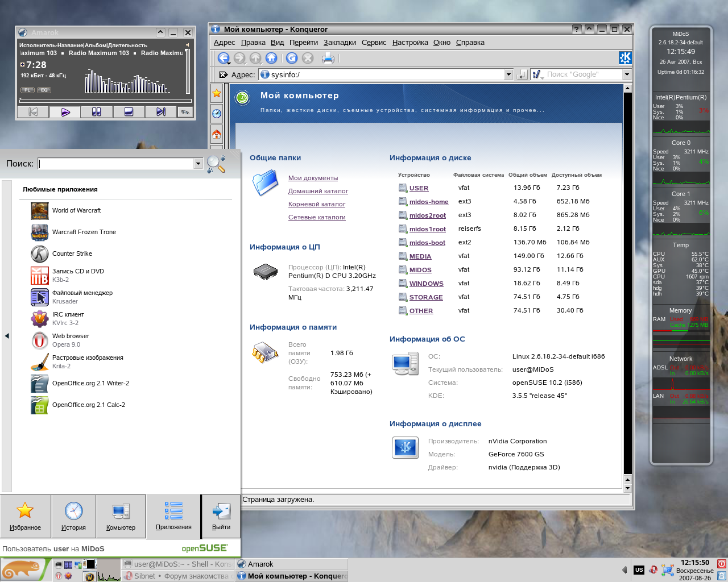Open Правка menu
Viewport: 728px width, 582px height.
click(253, 43)
